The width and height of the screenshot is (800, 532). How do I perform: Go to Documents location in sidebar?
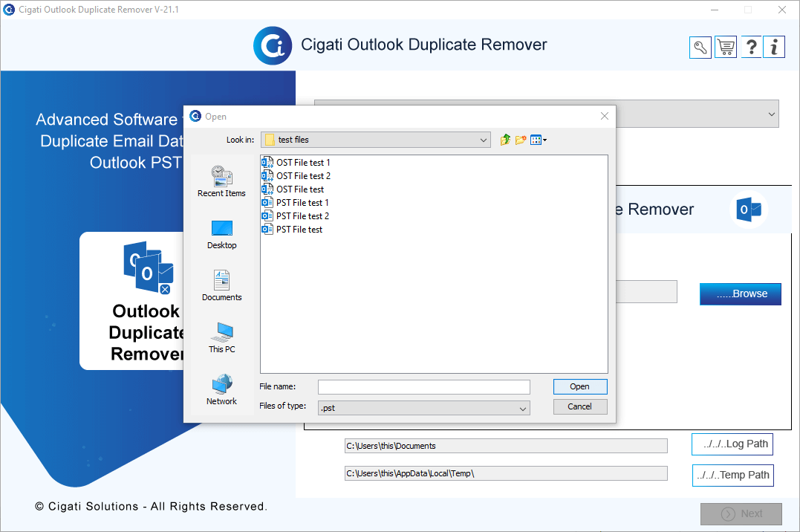pyautogui.click(x=221, y=286)
